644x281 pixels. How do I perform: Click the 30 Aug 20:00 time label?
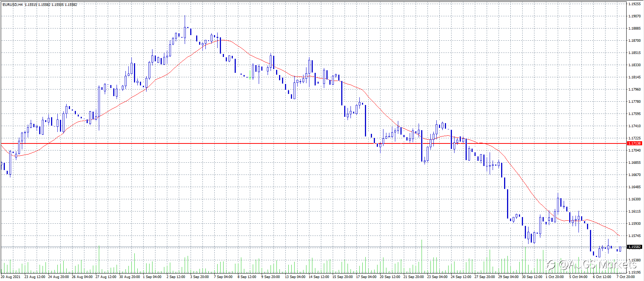(130, 277)
